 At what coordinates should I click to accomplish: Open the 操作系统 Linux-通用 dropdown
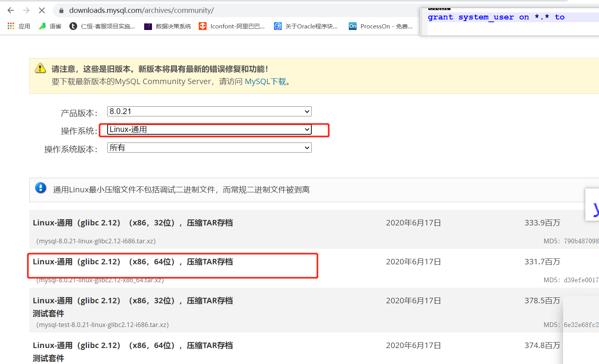[x=209, y=130]
